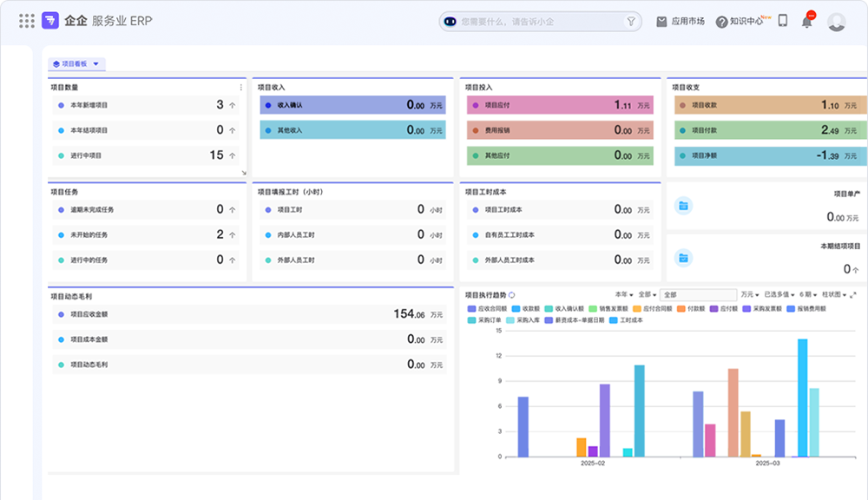
Task: Open the three-dot menu on 项目数量 card
Action: tap(240, 88)
